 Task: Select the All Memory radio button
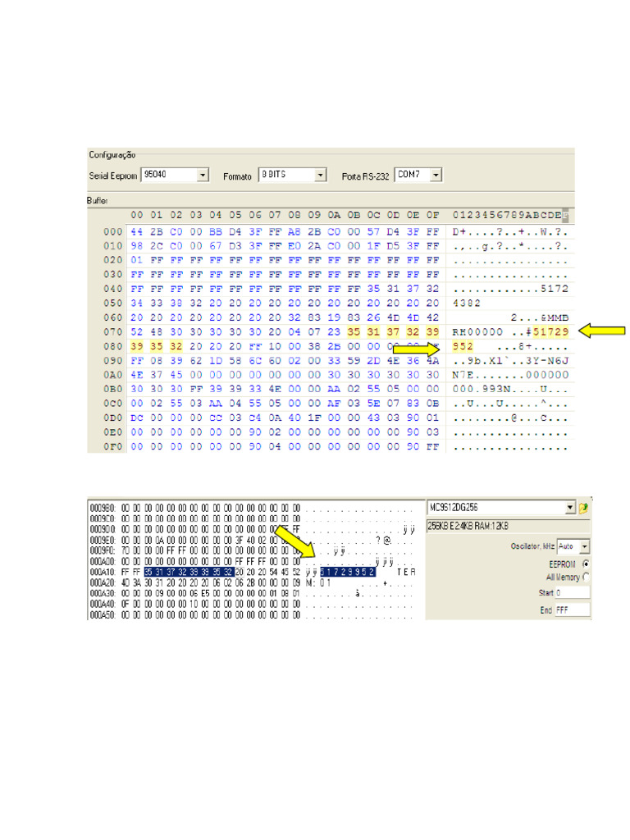[586, 577]
